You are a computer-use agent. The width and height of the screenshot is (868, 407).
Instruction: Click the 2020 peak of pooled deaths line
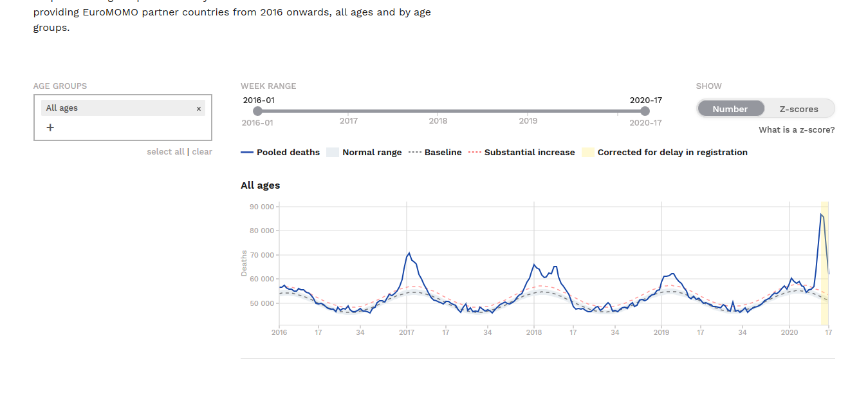821,214
